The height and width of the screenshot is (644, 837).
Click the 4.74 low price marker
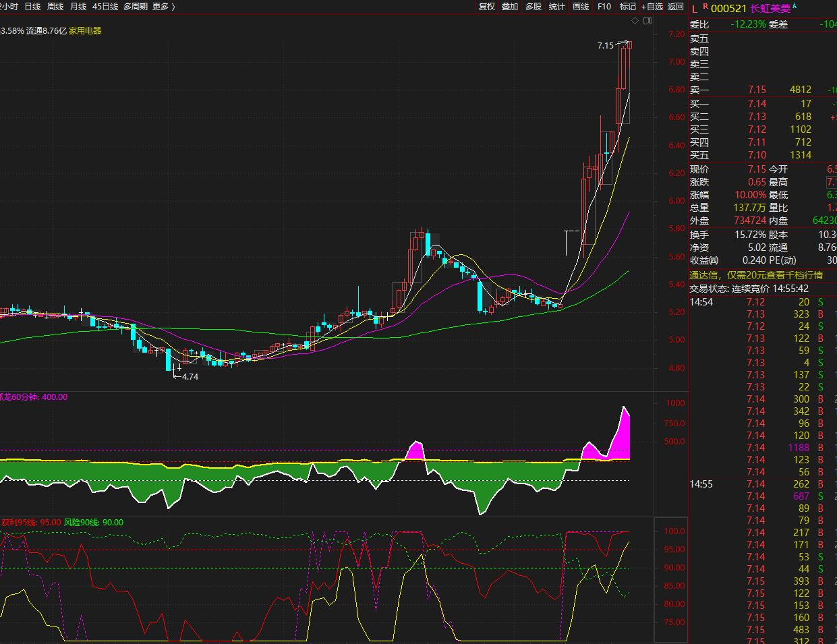pos(190,377)
